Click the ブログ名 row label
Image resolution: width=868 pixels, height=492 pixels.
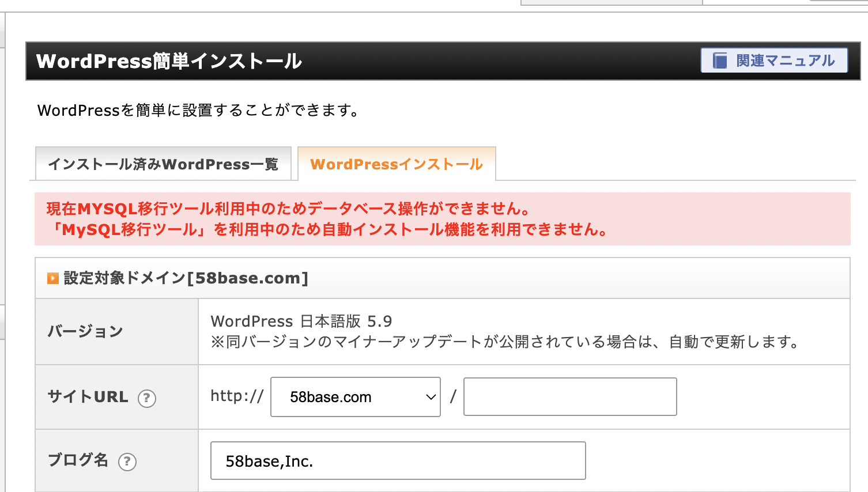pos(78,460)
